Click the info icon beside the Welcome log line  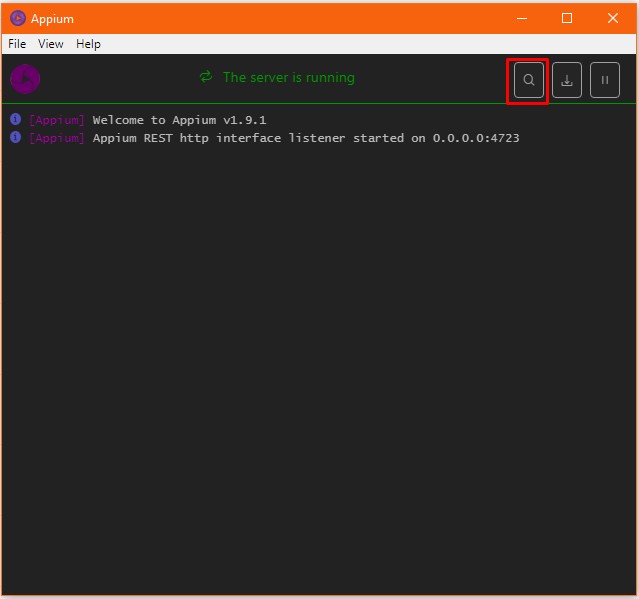[x=15, y=119]
